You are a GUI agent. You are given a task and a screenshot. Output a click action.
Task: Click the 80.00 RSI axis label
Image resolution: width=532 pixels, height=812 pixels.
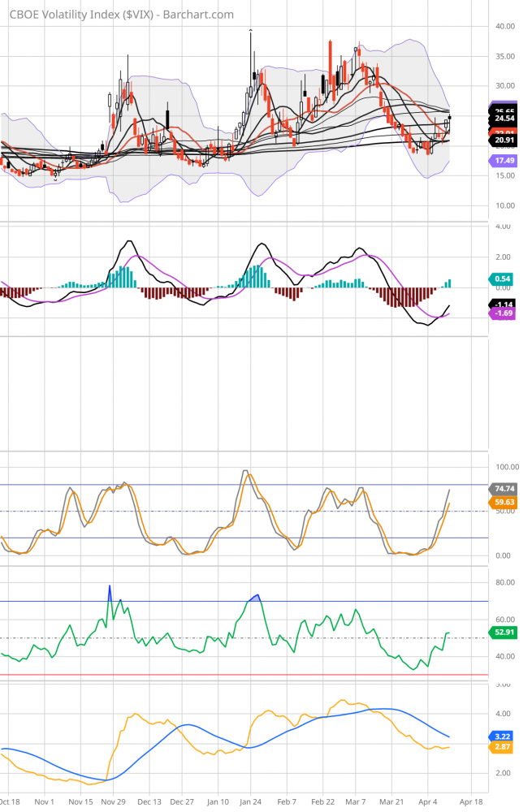point(505,582)
